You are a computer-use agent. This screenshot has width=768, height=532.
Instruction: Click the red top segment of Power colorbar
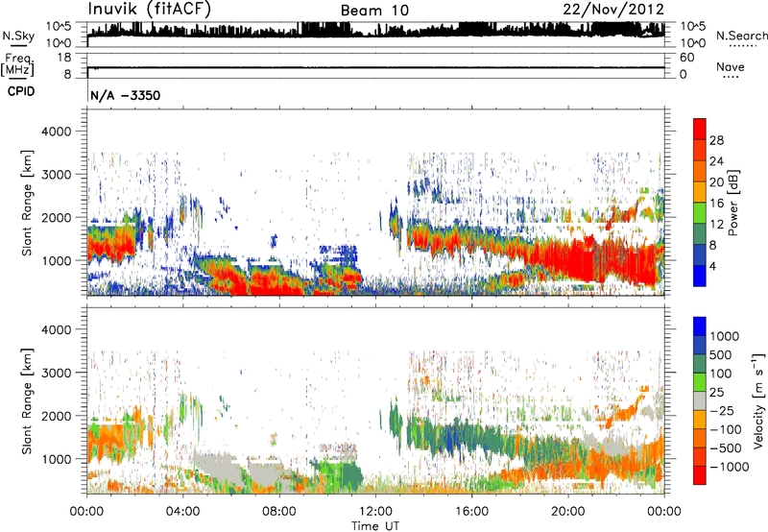[x=700, y=129]
